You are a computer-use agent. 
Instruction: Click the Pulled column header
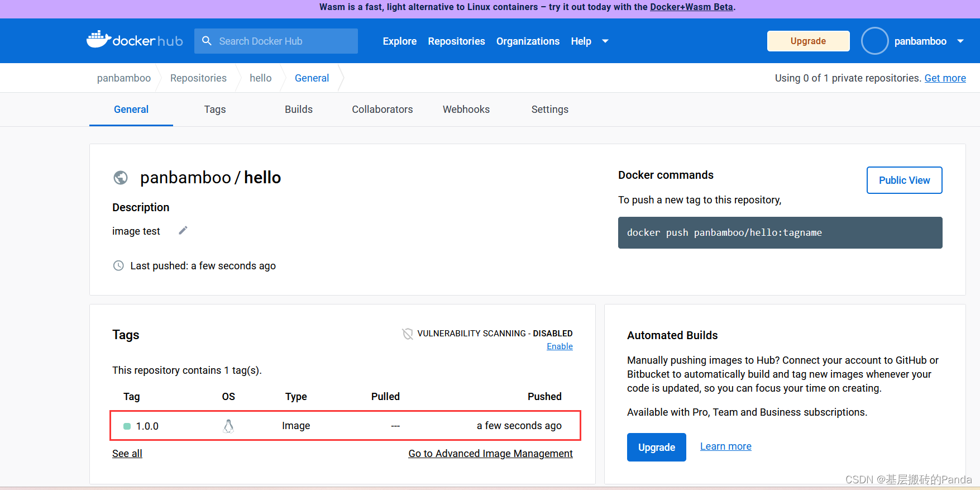coord(385,396)
